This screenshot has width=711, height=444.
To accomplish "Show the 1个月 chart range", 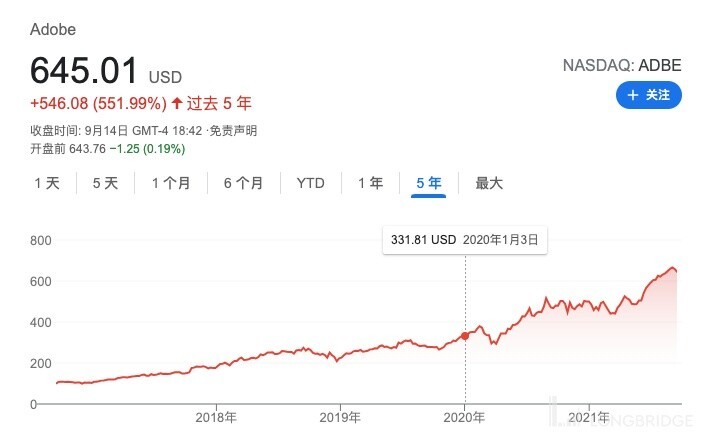I will 171,183.
